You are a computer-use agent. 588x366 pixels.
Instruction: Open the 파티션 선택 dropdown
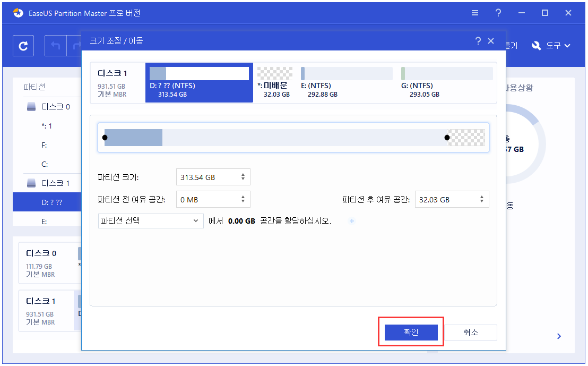click(x=150, y=220)
